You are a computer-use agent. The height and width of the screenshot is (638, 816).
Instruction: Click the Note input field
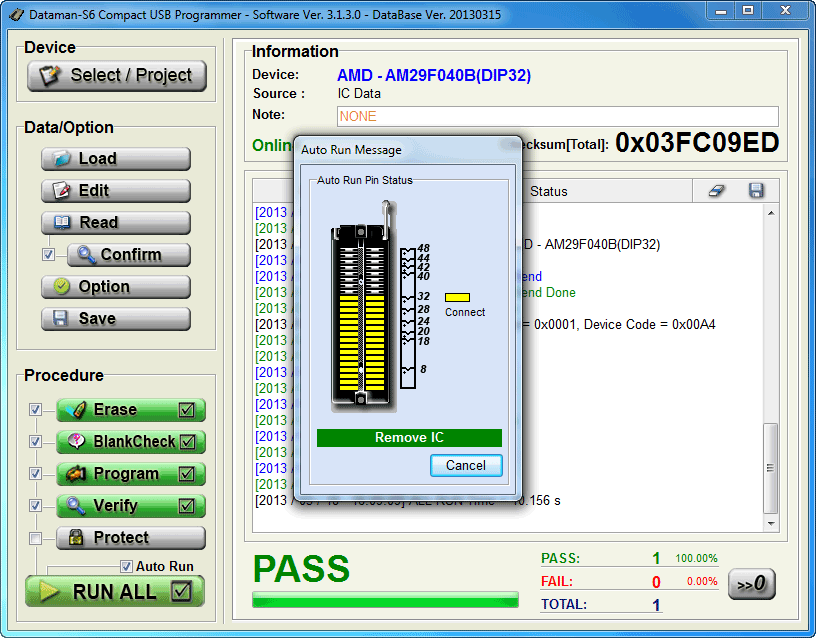point(557,116)
